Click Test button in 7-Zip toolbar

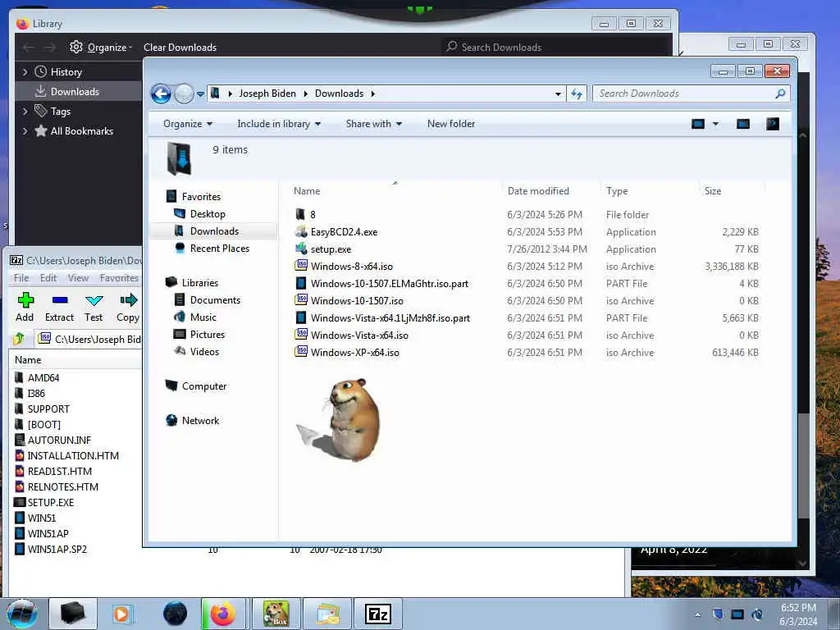(x=94, y=308)
